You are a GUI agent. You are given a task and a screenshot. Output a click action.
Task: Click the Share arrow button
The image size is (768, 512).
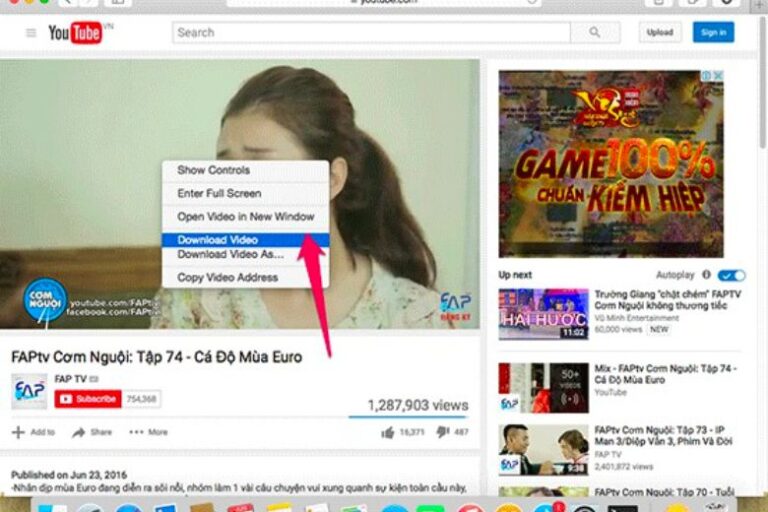pyautogui.click(x=92, y=432)
